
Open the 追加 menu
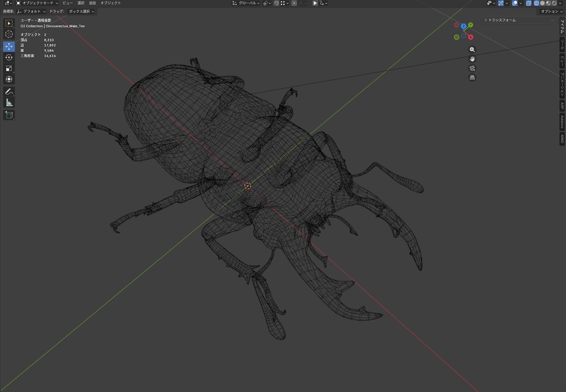coord(92,3)
